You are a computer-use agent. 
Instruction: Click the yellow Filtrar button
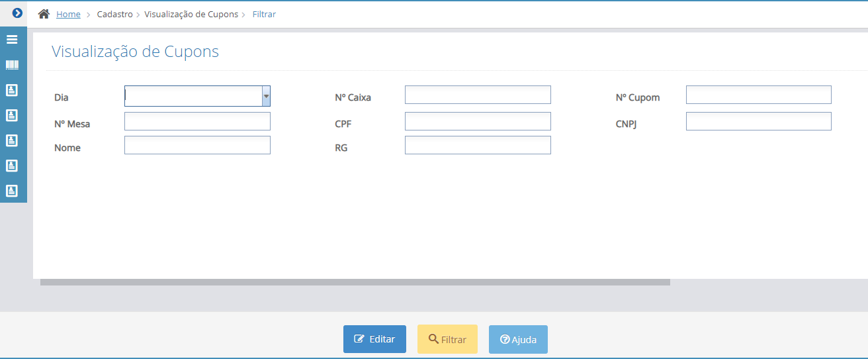(x=447, y=339)
